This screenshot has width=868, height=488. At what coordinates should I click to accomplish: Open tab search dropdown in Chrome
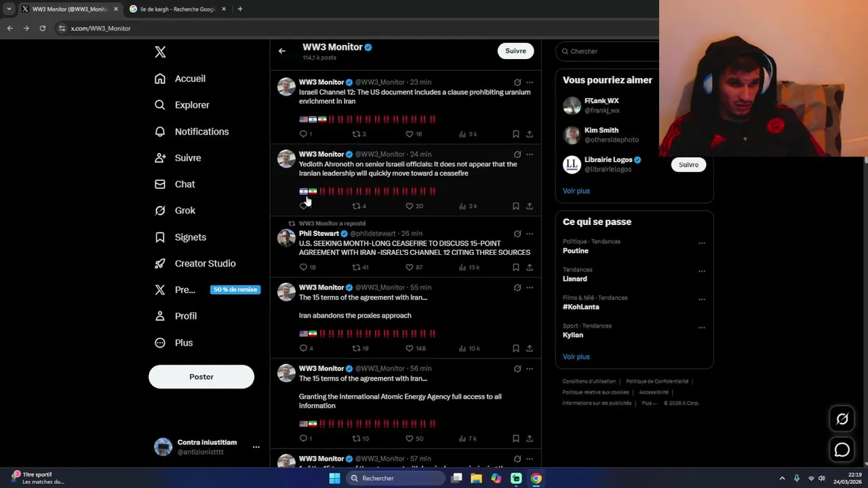9,9
